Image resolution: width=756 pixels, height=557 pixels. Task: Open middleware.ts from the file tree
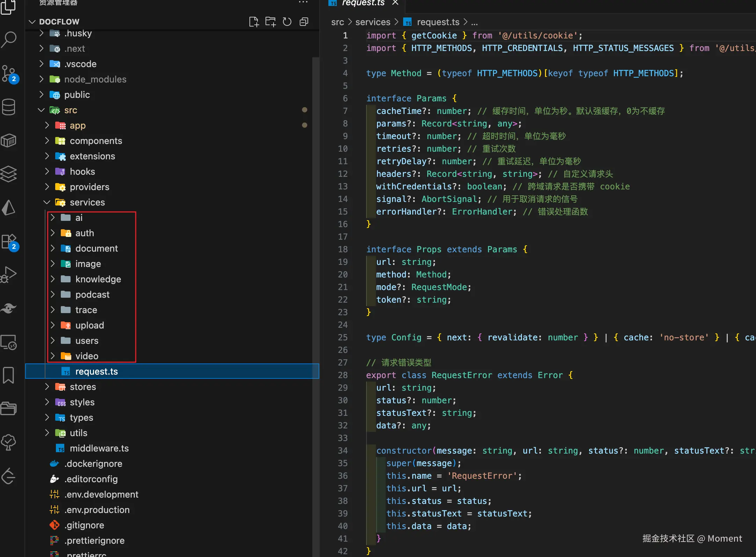99,448
